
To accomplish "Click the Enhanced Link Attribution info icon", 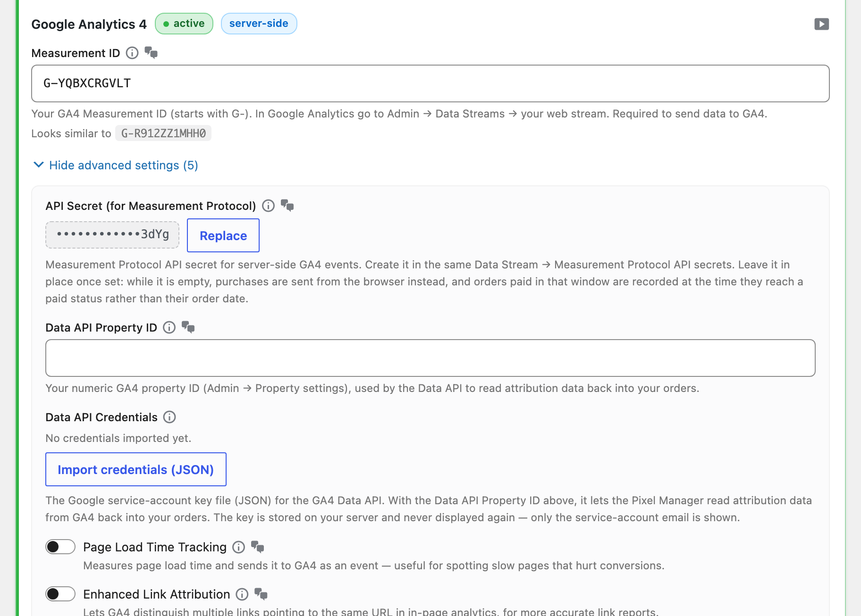I will pyautogui.click(x=242, y=594).
